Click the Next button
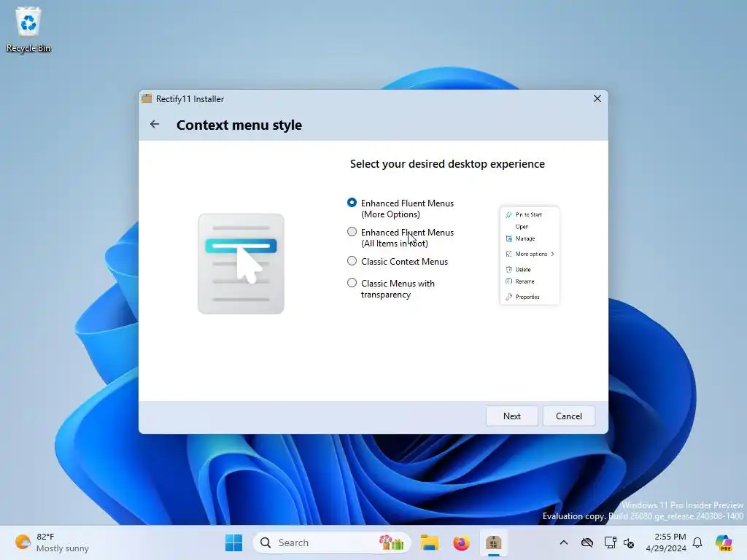 (x=511, y=416)
